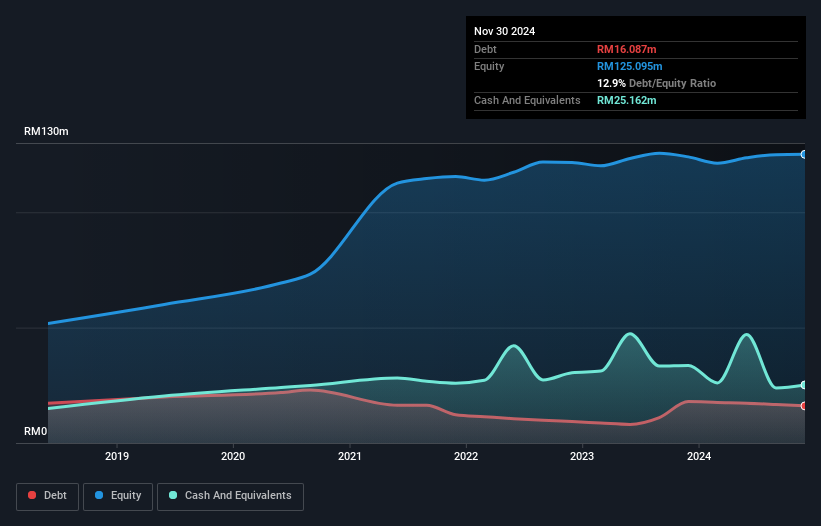This screenshot has width=821, height=526.
Task: Click the Debt row label in tooltip
Action: coord(485,49)
